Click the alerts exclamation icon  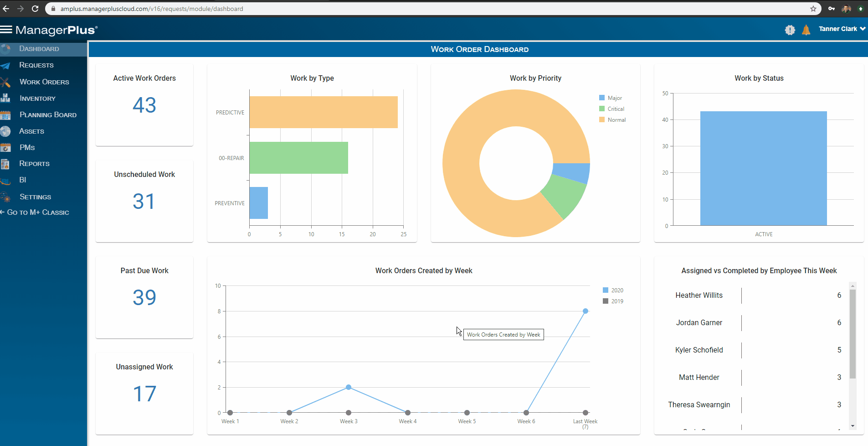coord(790,30)
